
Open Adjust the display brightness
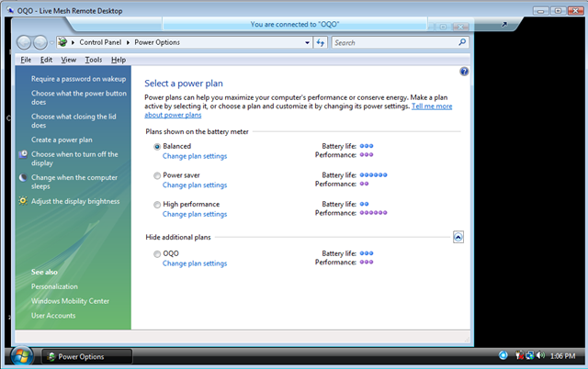coord(75,201)
